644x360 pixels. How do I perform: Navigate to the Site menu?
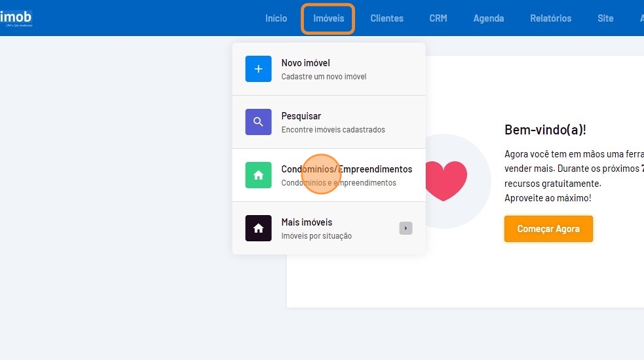click(x=605, y=18)
